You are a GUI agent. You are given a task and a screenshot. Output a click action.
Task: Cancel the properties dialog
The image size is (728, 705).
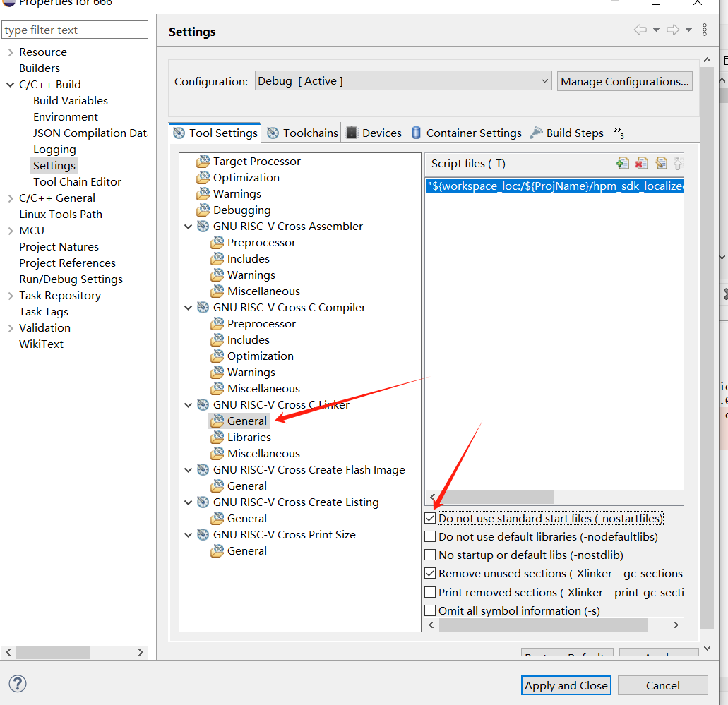click(662, 685)
